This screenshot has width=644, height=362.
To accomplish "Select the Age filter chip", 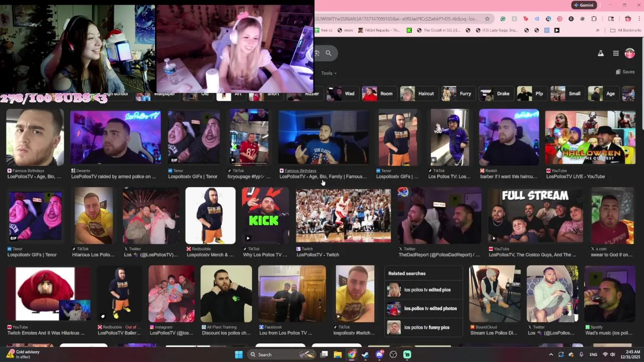I will tap(603, 94).
